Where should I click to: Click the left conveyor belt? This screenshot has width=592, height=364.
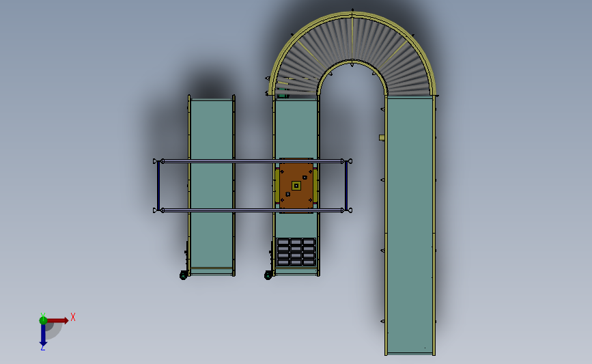click(x=212, y=185)
